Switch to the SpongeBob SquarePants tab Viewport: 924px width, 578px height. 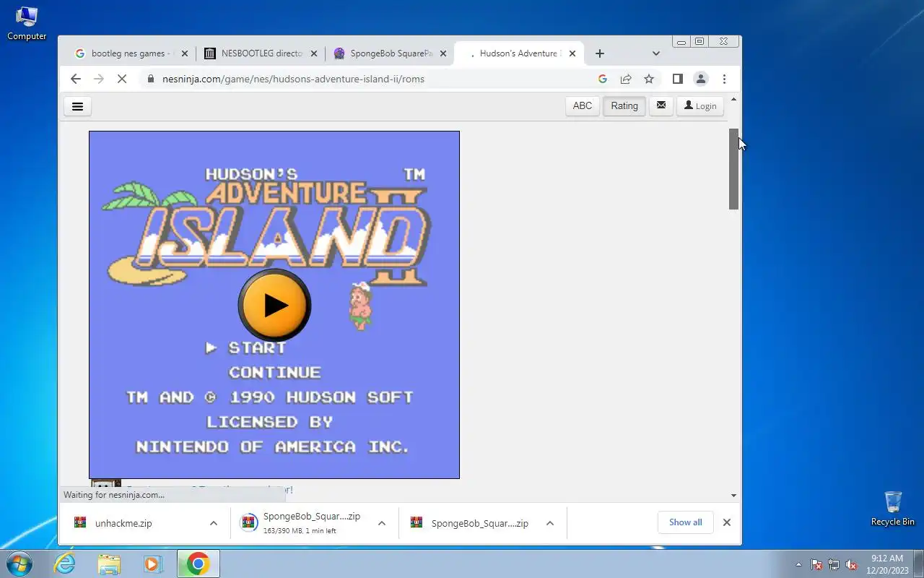(x=390, y=53)
